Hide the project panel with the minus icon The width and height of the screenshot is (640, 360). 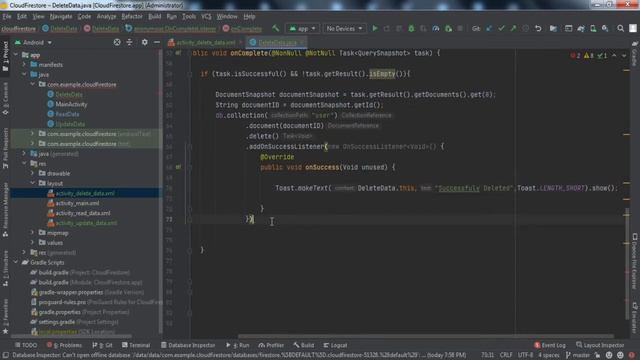pos(157,42)
